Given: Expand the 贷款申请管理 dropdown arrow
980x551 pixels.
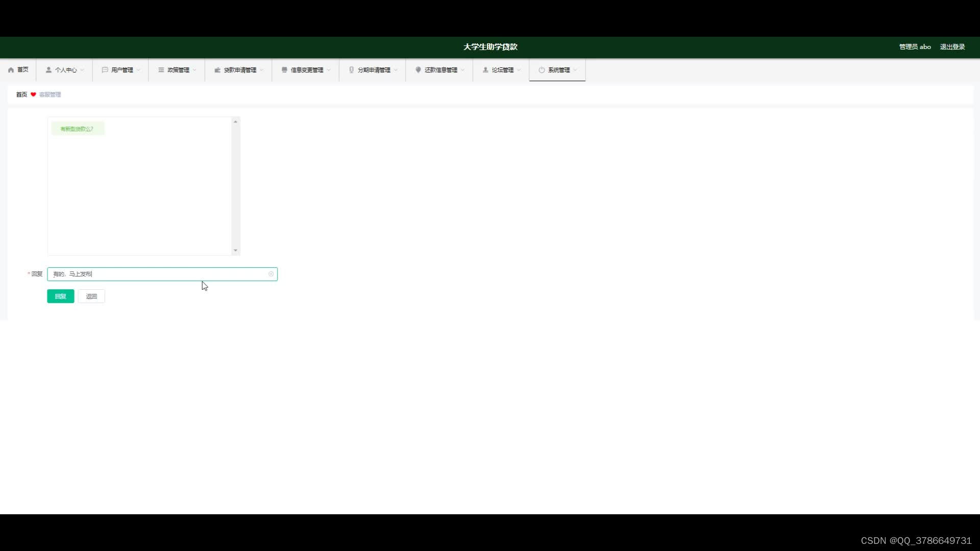Looking at the screenshot, I should [x=262, y=70].
